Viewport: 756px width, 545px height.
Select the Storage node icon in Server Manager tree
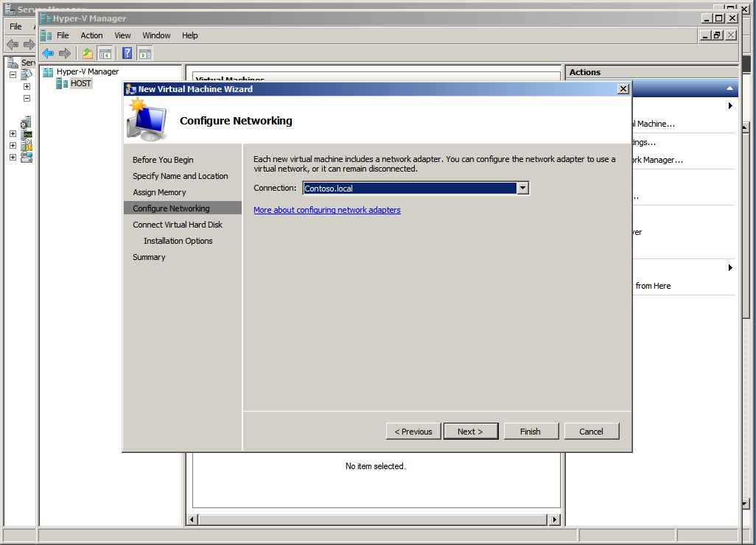pyautogui.click(x=27, y=157)
